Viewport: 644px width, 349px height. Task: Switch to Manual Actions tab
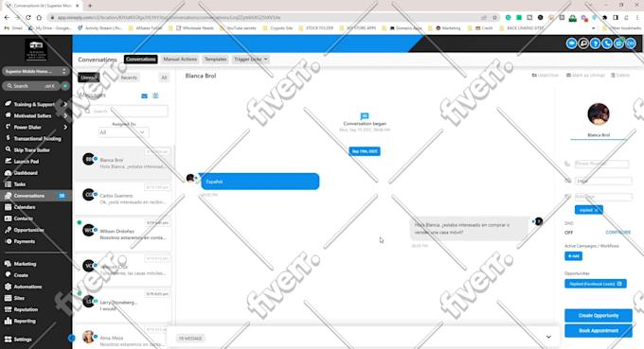click(180, 60)
